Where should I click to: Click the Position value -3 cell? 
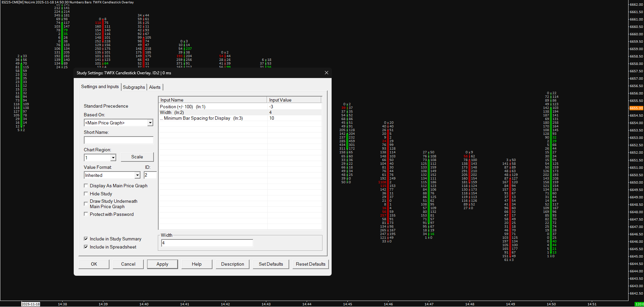tap(295, 107)
